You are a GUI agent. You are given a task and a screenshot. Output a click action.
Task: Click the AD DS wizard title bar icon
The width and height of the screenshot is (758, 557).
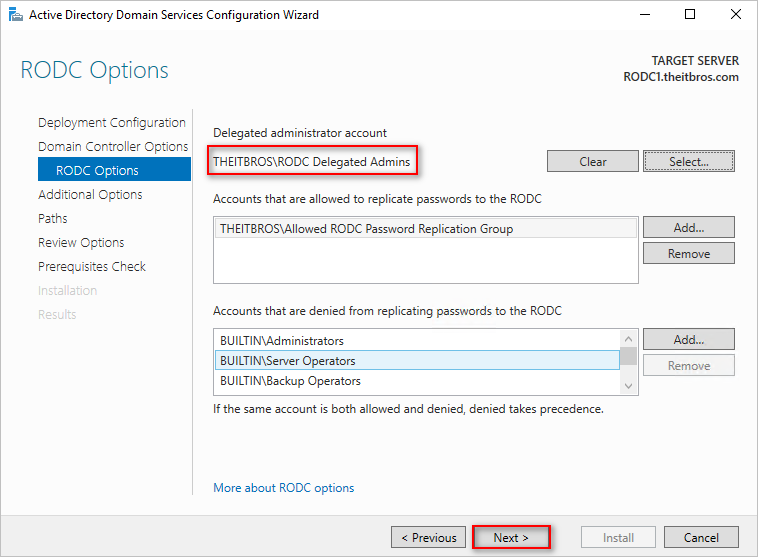(15, 15)
